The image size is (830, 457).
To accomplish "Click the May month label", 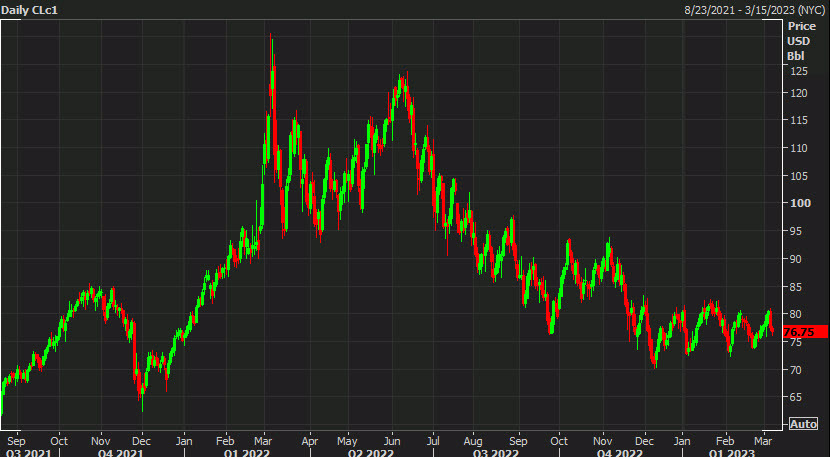I will click(x=347, y=441).
